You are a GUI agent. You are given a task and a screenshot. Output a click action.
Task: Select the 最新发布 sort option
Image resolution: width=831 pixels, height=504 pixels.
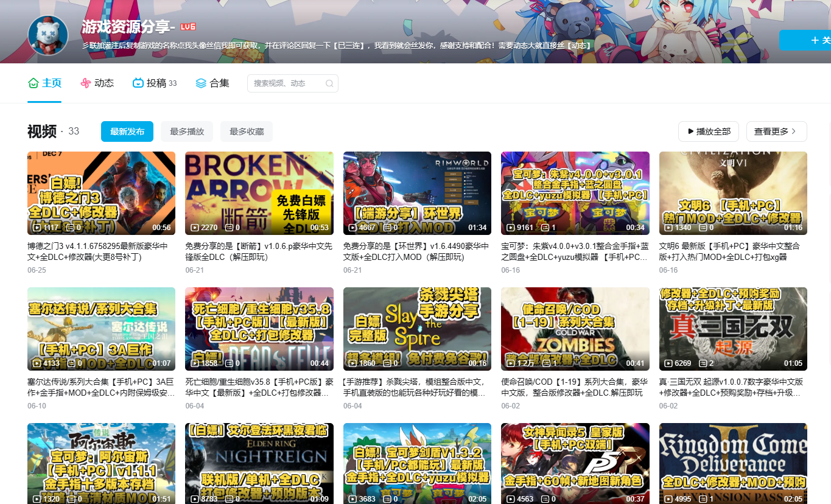127,131
